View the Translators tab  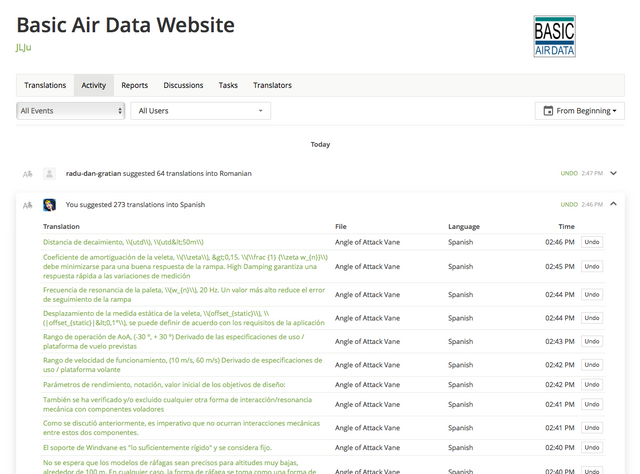tap(272, 85)
